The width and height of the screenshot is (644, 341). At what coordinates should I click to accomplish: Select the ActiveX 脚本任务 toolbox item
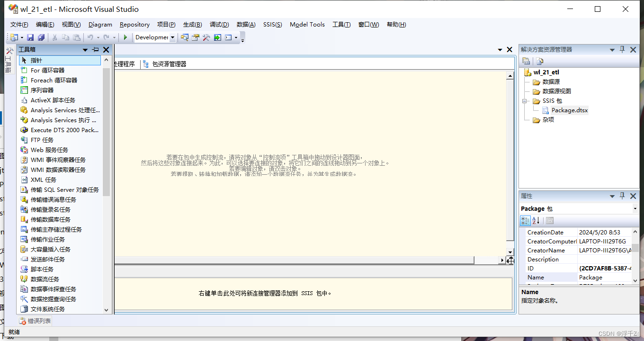pos(60,100)
